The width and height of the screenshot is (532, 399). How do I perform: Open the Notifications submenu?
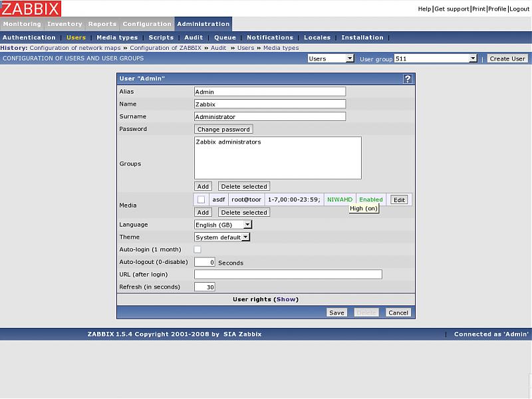270,37
